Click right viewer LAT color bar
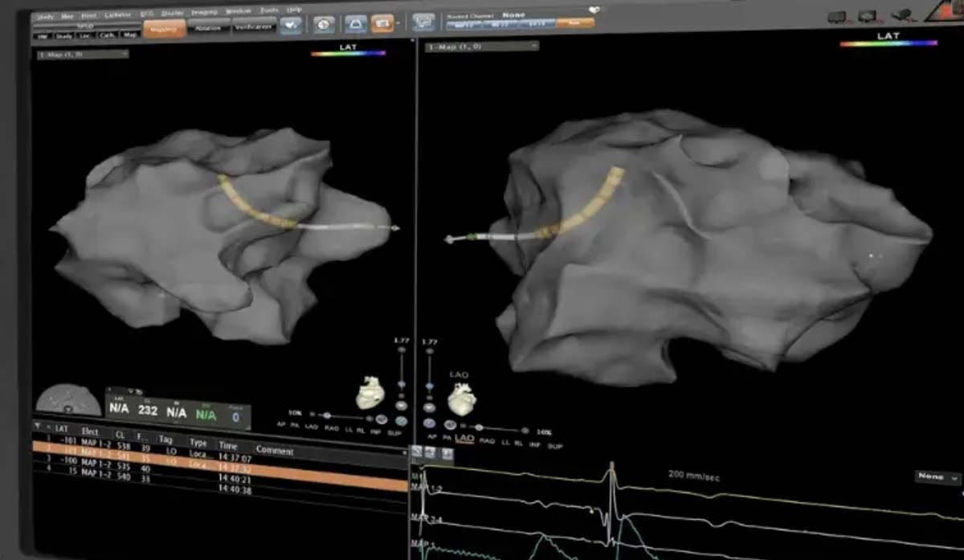 tap(888, 43)
